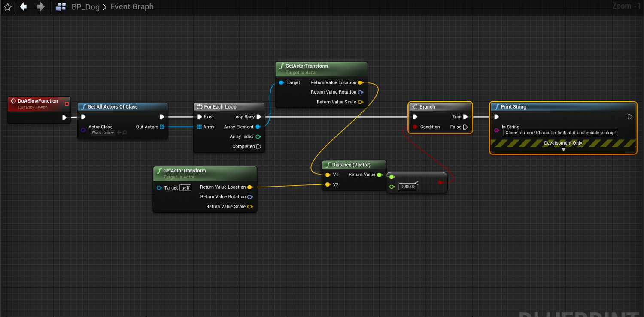Click the self value box on lower GetActorTransform
This screenshot has height=317, width=644.
point(185,187)
